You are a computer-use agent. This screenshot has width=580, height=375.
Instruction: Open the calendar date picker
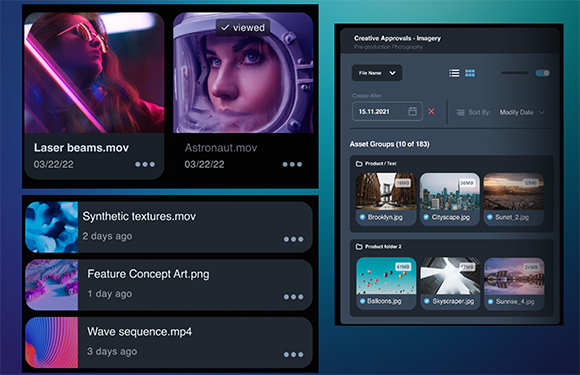412,111
